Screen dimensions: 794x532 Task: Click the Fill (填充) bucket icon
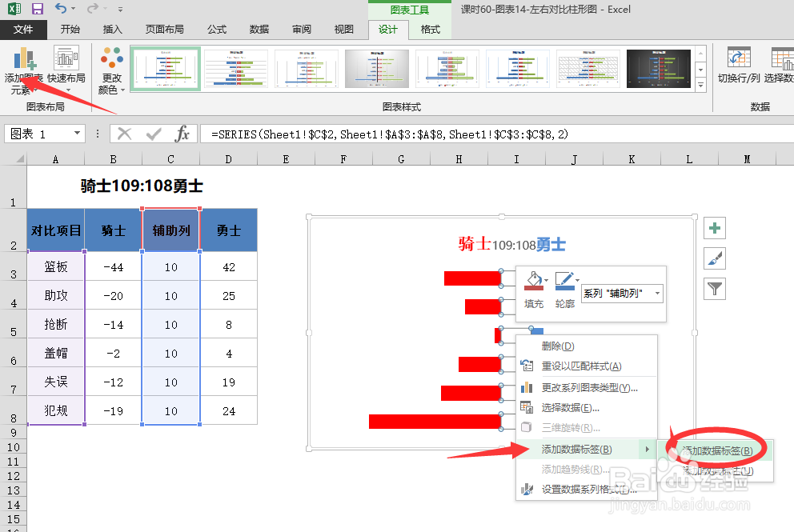click(533, 281)
